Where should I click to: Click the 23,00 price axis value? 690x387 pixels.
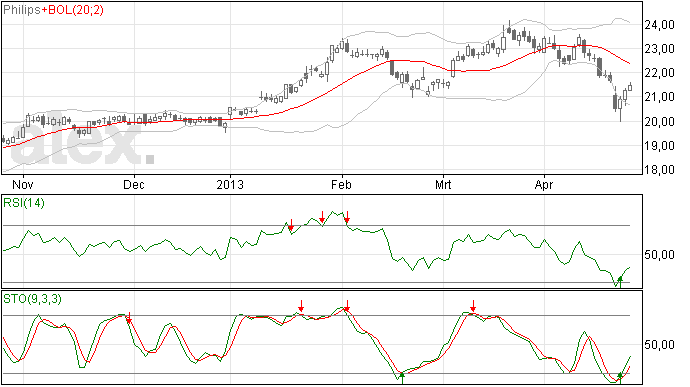pyautogui.click(x=659, y=49)
